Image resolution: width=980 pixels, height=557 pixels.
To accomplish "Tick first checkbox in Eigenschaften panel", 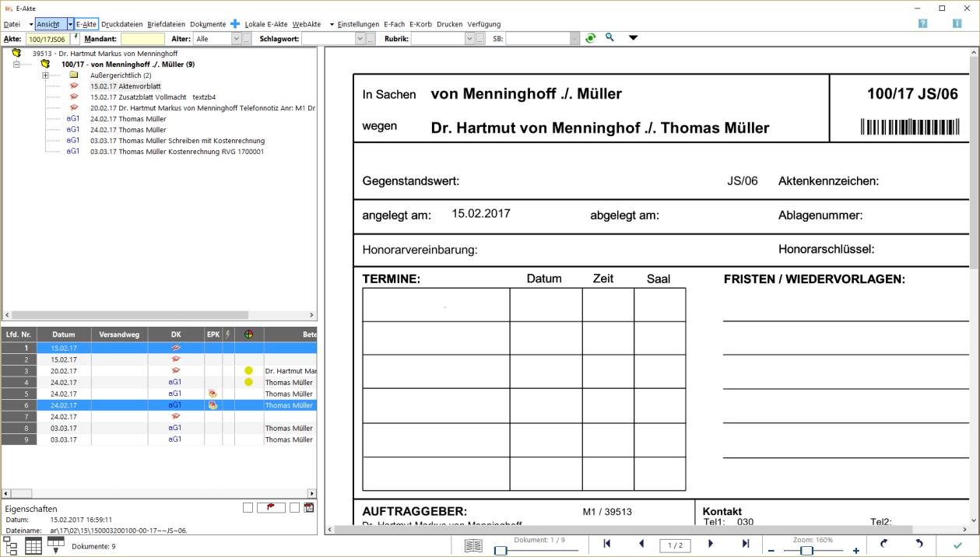I will (x=248, y=508).
